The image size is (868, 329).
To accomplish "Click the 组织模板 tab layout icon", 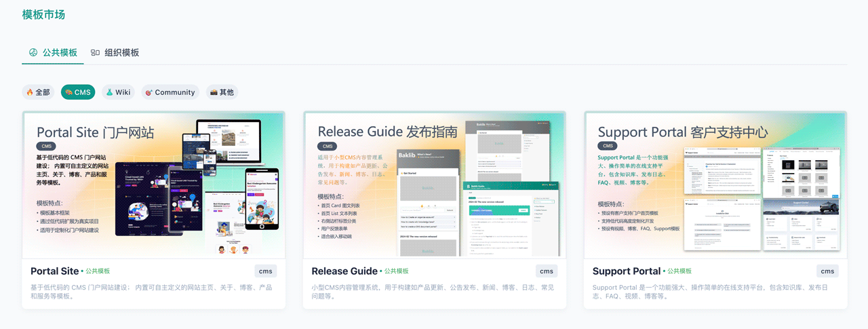I will [x=95, y=52].
